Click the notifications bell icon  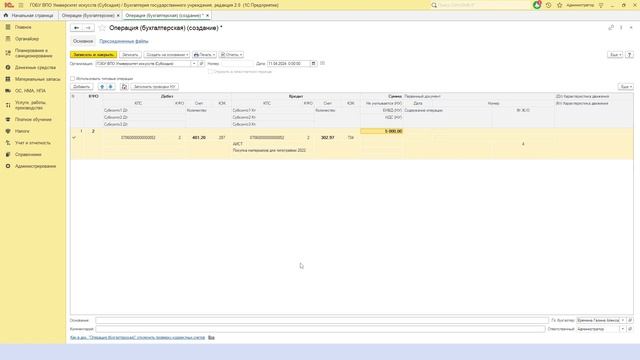(537, 5)
